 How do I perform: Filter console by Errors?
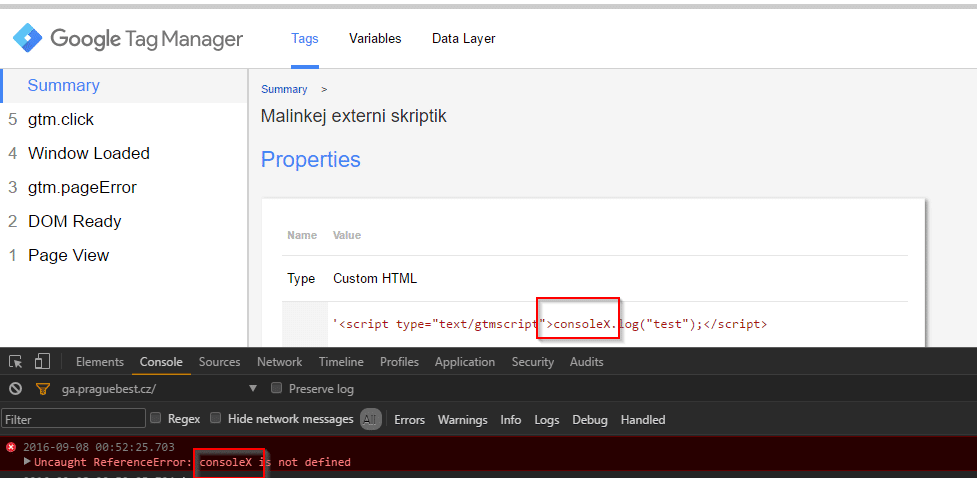(x=409, y=420)
